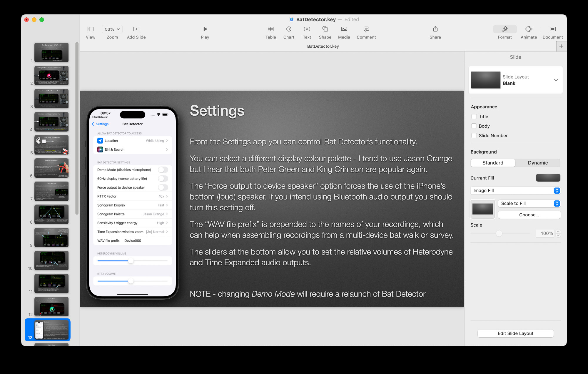Select slide 2 thumbnail in navigator
The height and width of the screenshot is (374, 588).
click(51, 76)
